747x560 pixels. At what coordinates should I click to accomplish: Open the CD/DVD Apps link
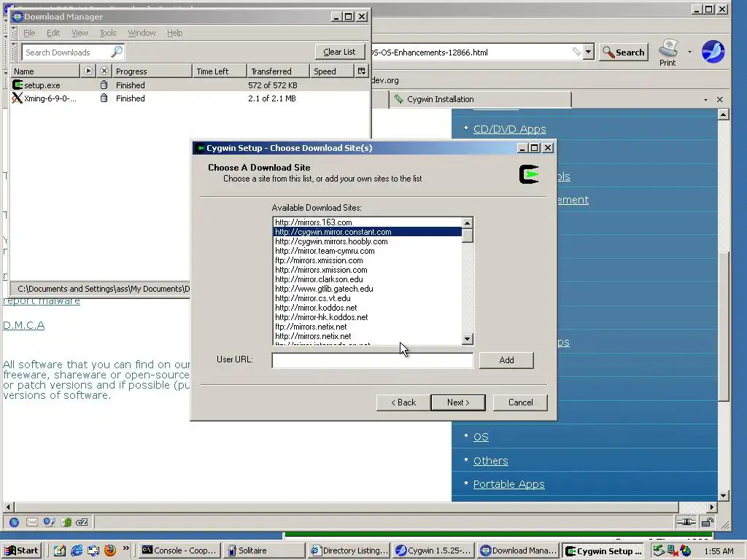click(x=509, y=129)
